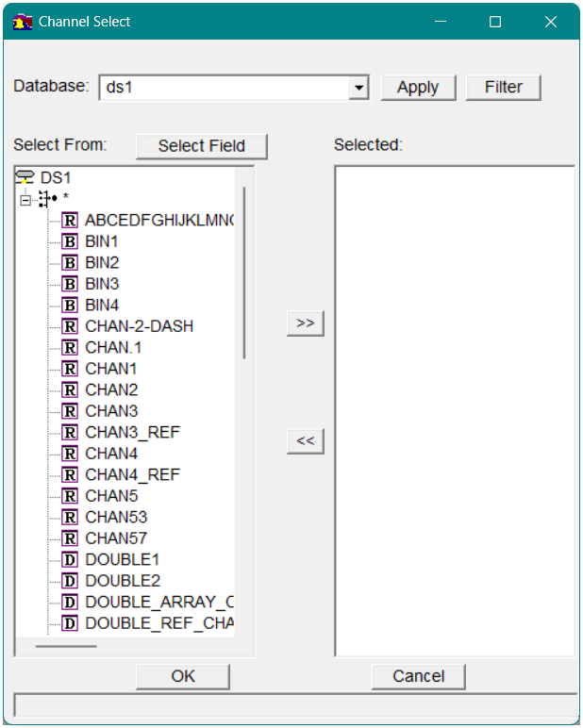This screenshot has height=728, width=583.
Task: Click the horizontal scrollbar under the tree
Action: (66, 646)
